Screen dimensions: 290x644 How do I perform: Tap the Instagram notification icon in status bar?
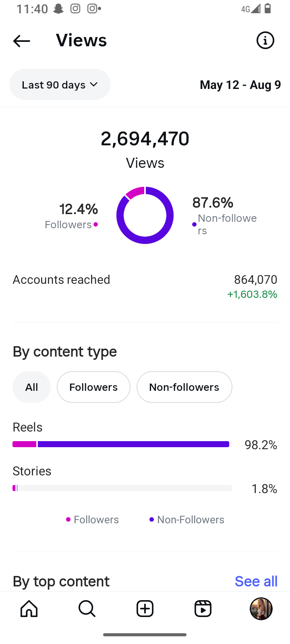pos(75,9)
